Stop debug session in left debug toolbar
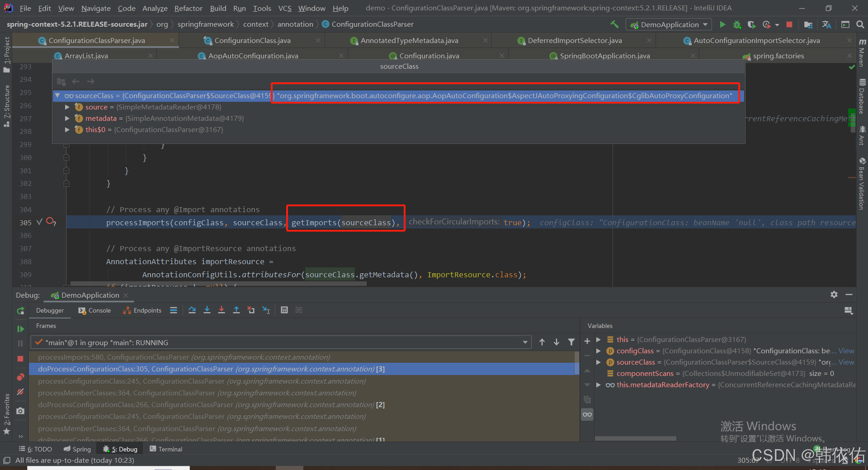Screen dimensions: 868x470 [x=20, y=359]
